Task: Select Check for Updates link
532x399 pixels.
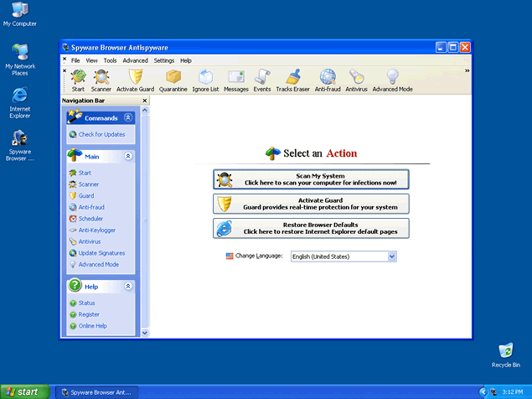Action: (101, 134)
